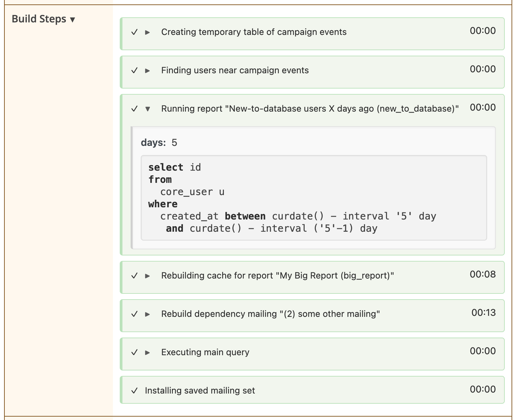Collapse the Running report new_to_database step

pyautogui.click(x=148, y=109)
